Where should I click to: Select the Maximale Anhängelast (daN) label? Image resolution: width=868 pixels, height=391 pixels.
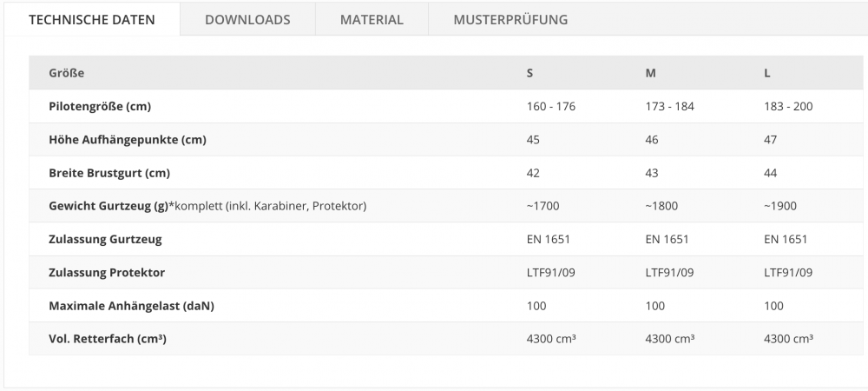(x=131, y=306)
